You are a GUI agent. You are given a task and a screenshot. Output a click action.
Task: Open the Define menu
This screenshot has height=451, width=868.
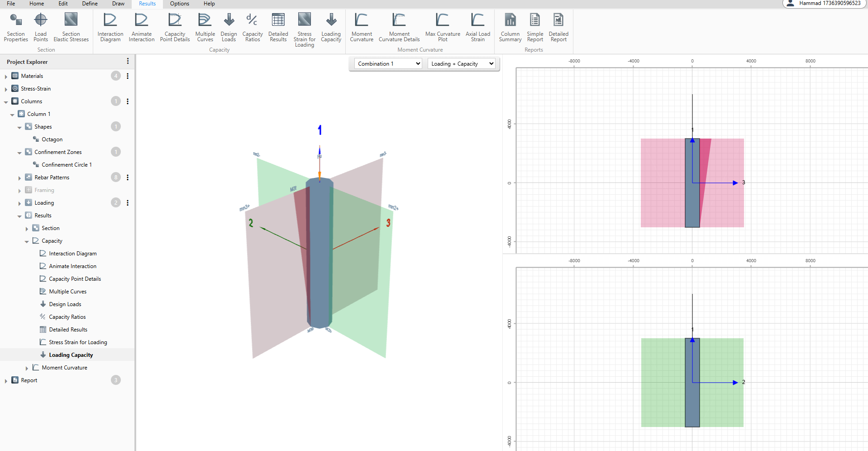point(90,4)
